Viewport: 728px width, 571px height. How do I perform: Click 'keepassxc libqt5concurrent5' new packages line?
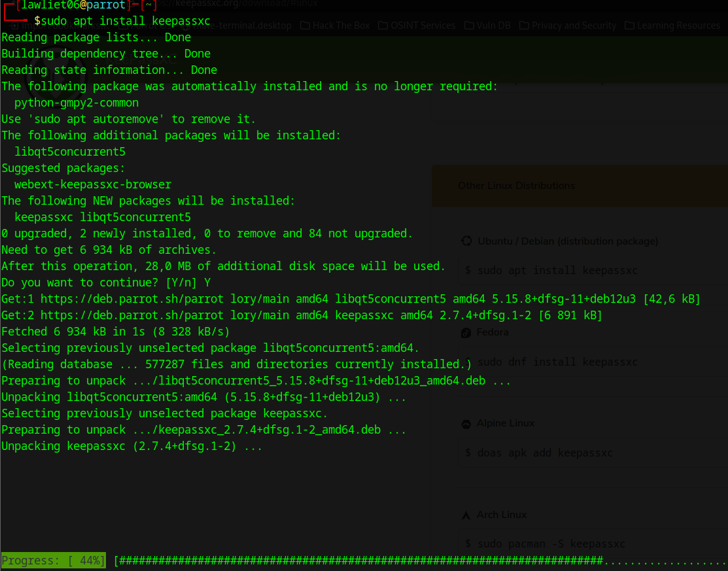(x=103, y=217)
